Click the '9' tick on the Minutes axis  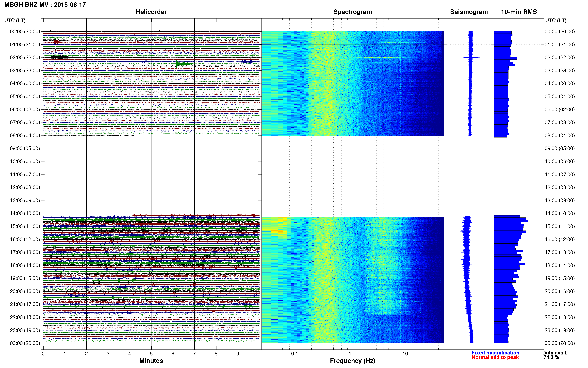coord(238,354)
